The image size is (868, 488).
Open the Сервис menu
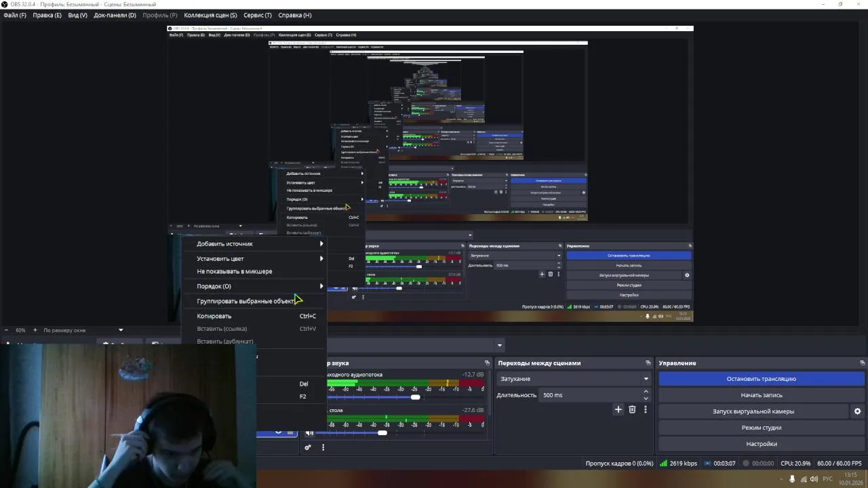(258, 15)
